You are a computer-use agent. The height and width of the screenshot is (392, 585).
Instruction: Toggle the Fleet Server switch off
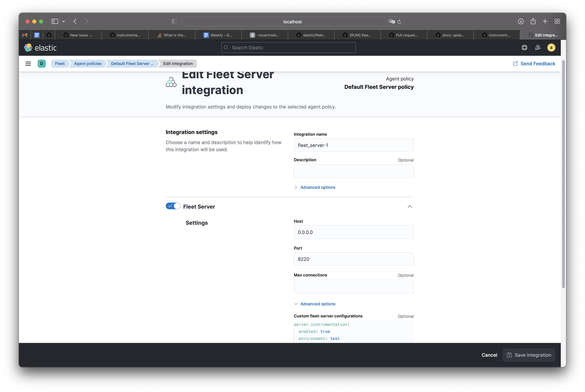(173, 206)
